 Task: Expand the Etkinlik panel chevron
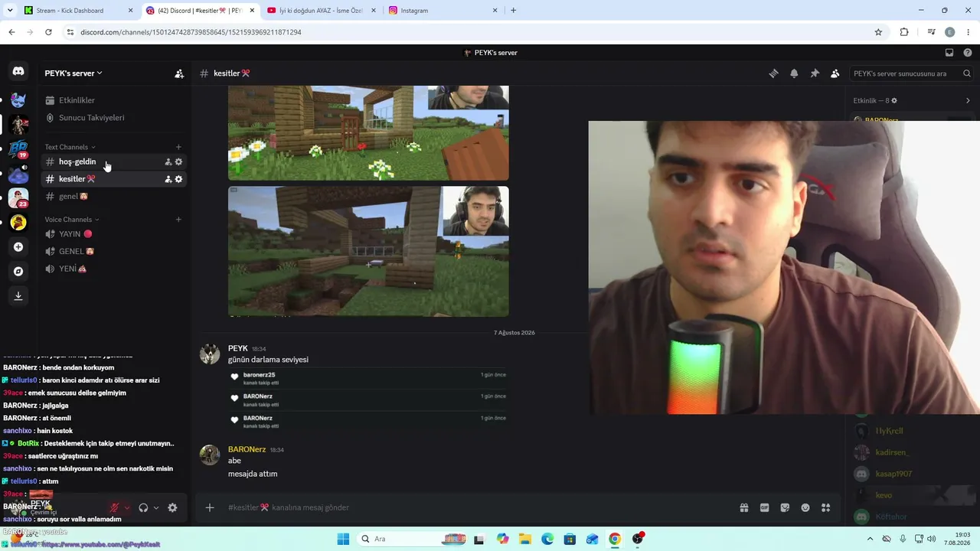click(x=968, y=101)
